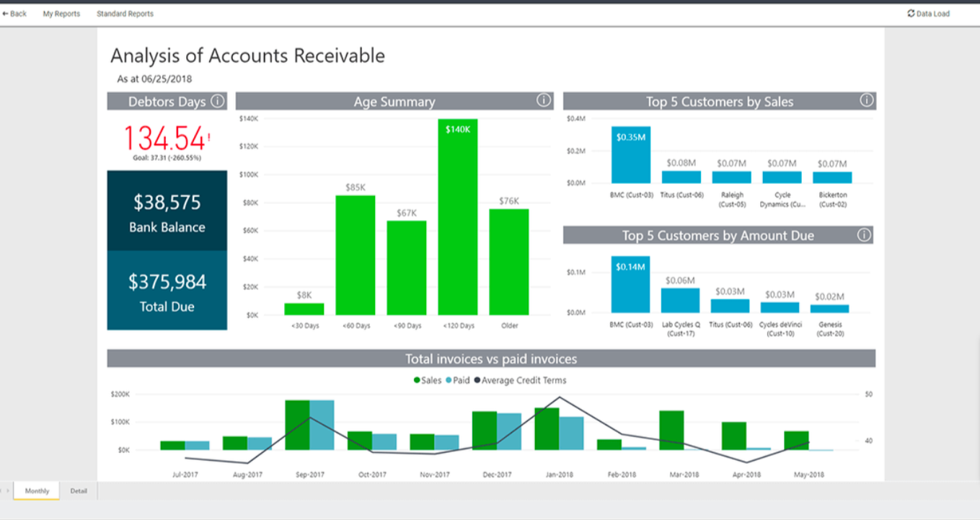Refresh data with the Data Load button
980x520 pixels.
929,14
